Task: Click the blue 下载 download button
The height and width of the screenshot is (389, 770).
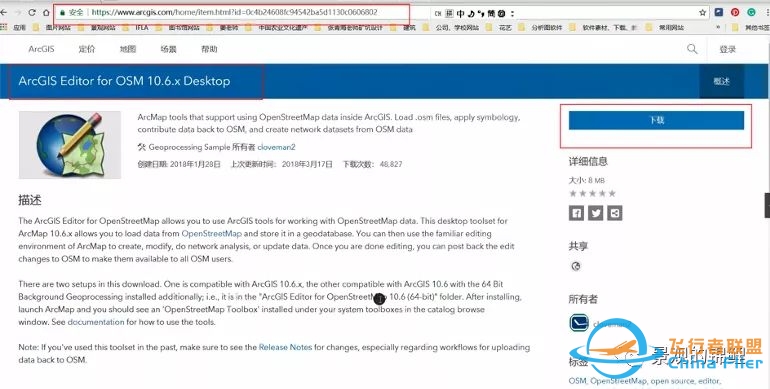Action: 656,120
